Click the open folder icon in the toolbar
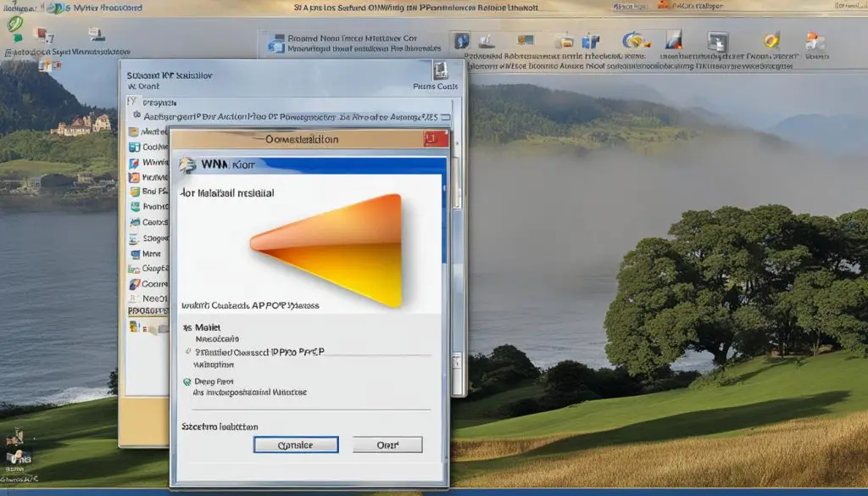 (565, 42)
